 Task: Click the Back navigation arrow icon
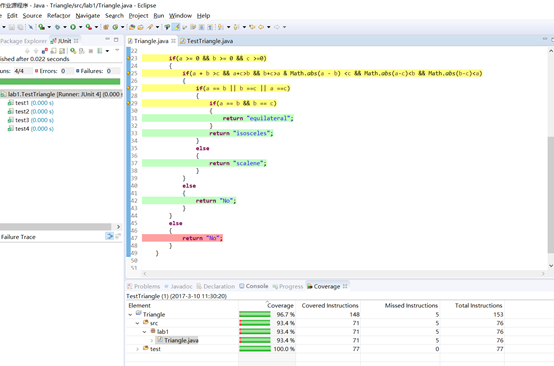[261, 27]
